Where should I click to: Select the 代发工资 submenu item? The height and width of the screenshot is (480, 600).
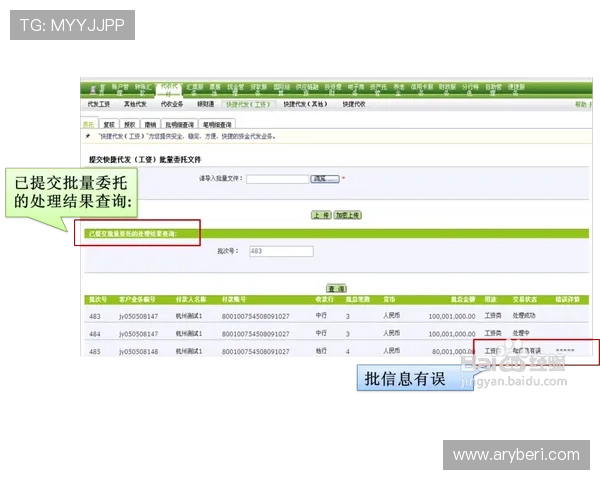97,104
